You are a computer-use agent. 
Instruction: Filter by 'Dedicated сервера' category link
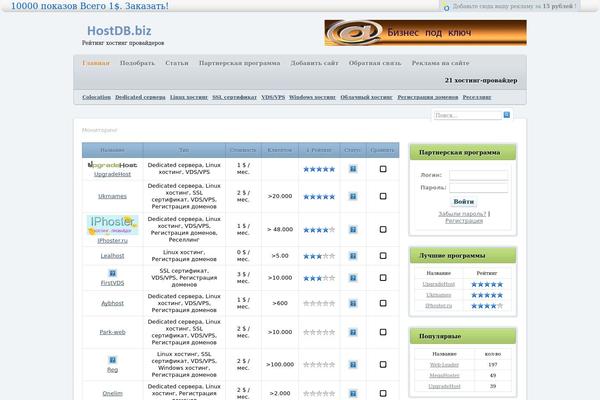point(140,97)
